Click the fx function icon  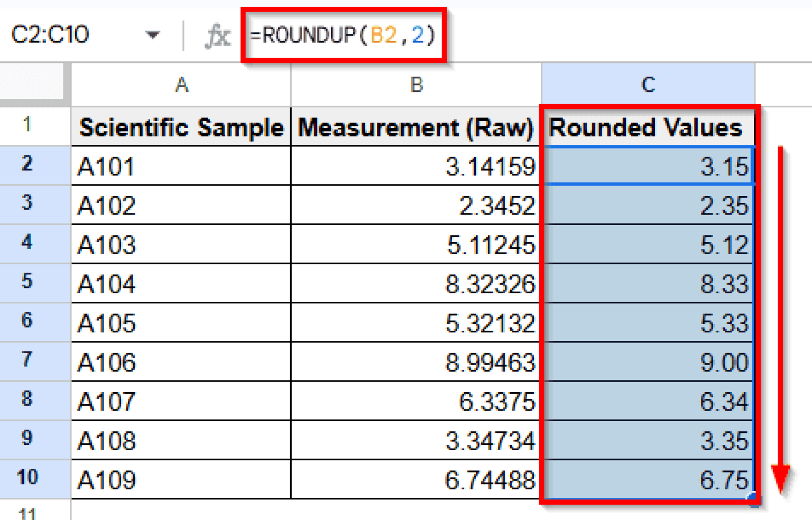[x=217, y=36]
